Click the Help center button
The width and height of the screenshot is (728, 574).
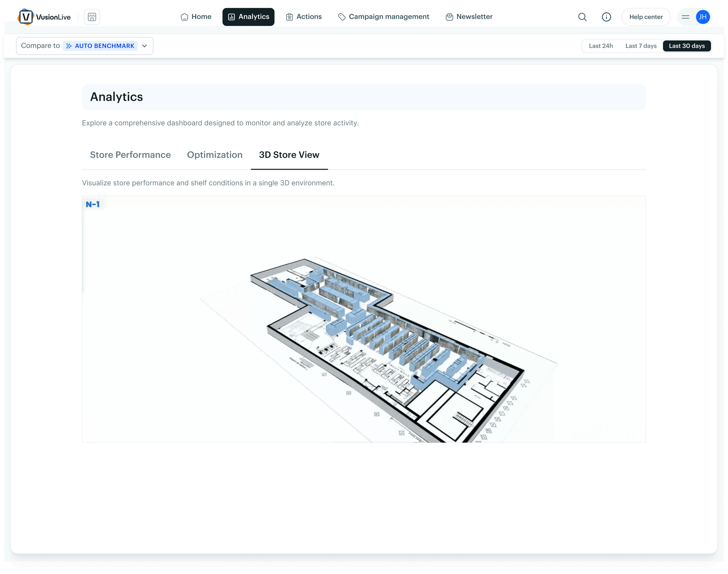646,16
